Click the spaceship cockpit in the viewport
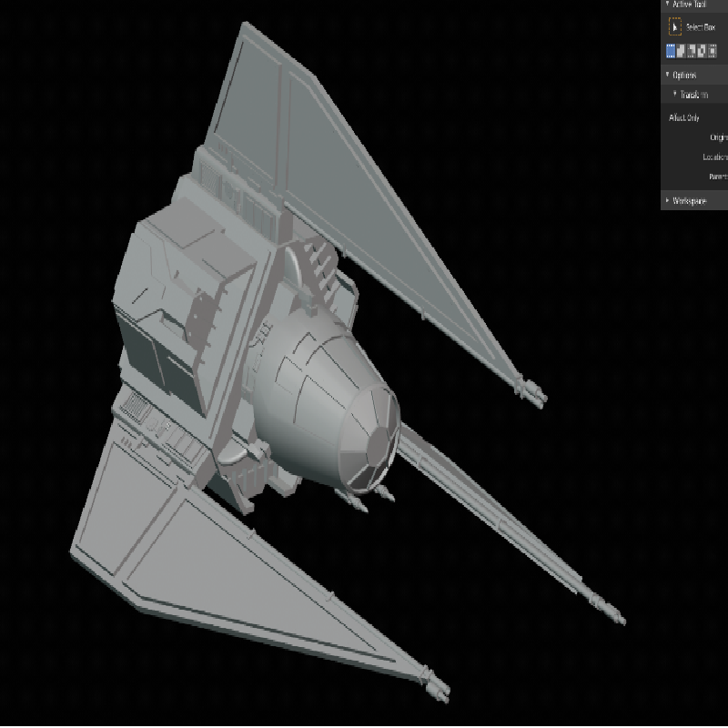 (369, 439)
